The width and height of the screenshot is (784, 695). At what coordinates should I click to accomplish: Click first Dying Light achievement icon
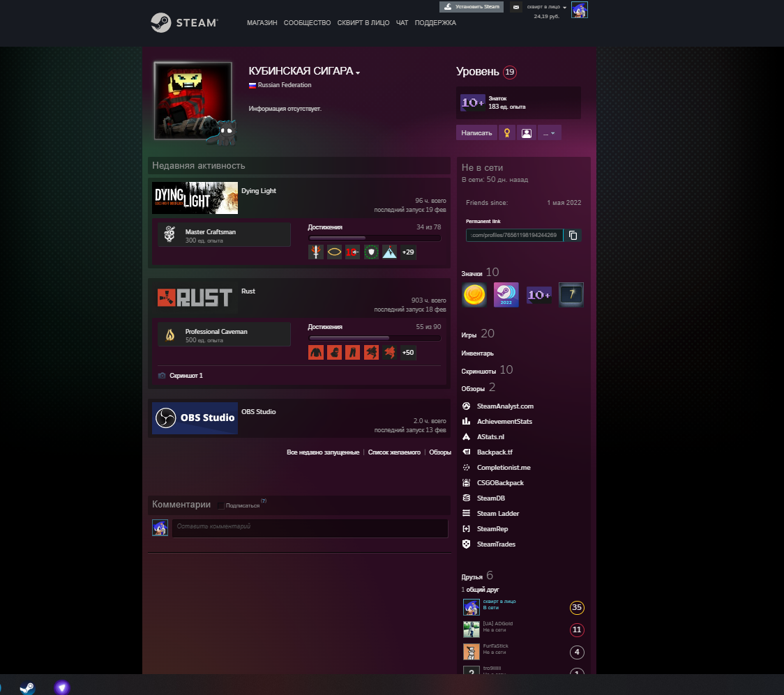pyautogui.click(x=316, y=252)
